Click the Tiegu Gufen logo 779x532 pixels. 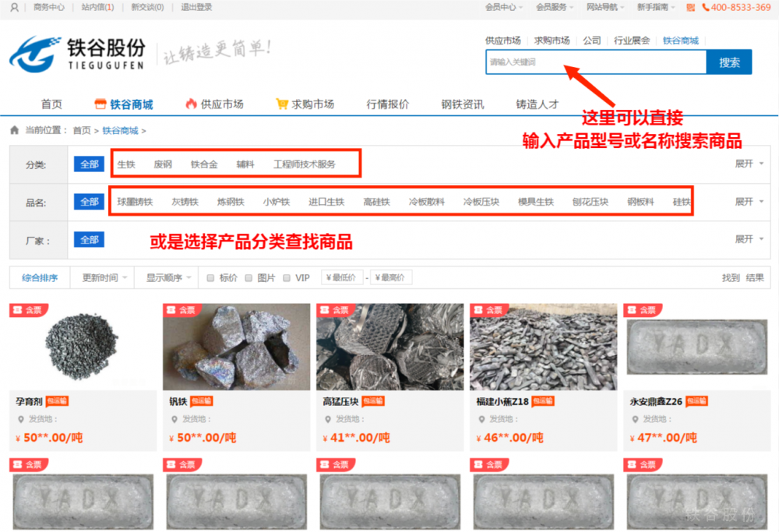tap(76, 54)
